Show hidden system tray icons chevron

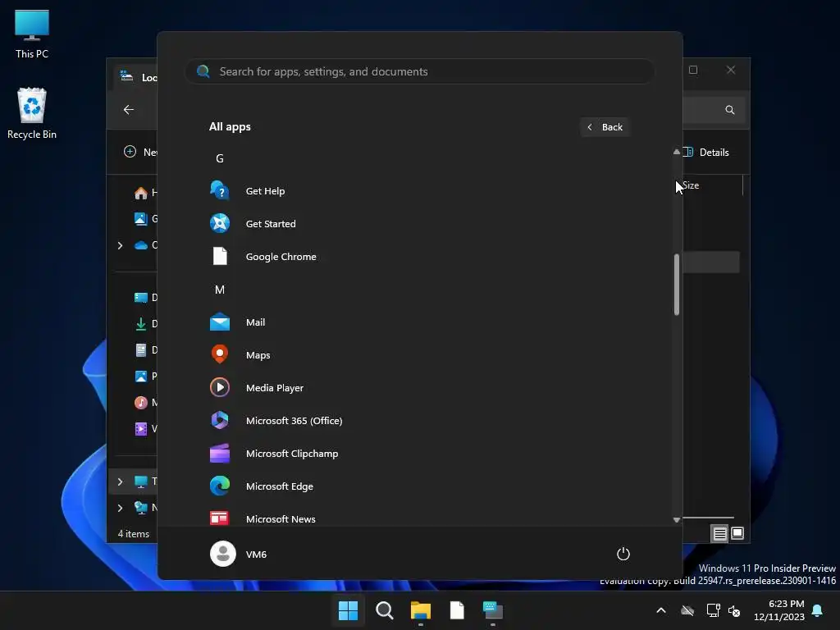coord(661,610)
